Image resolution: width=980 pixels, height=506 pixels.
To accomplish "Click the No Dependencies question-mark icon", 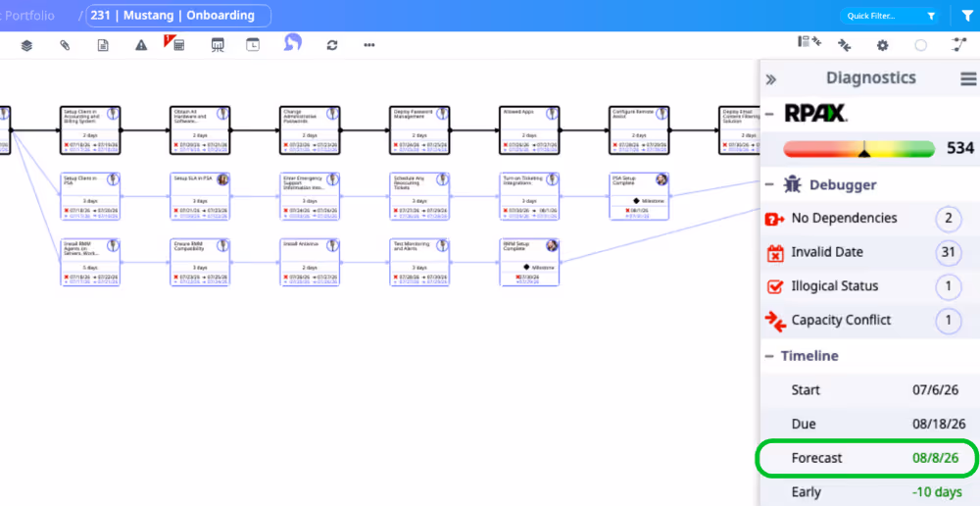I will click(x=775, y=219).
